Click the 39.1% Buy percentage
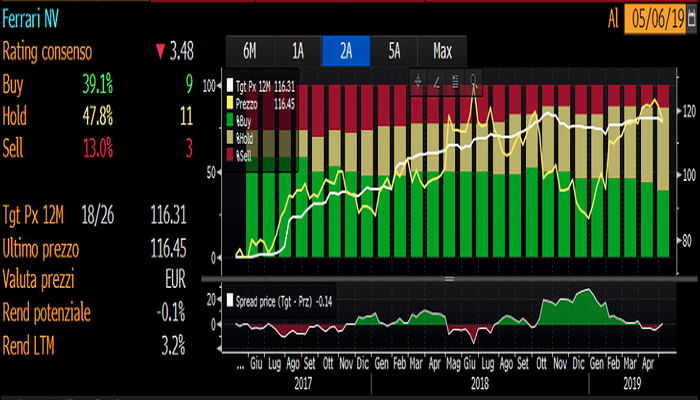This screenshot has width=700, height=400. coord(97,85)
